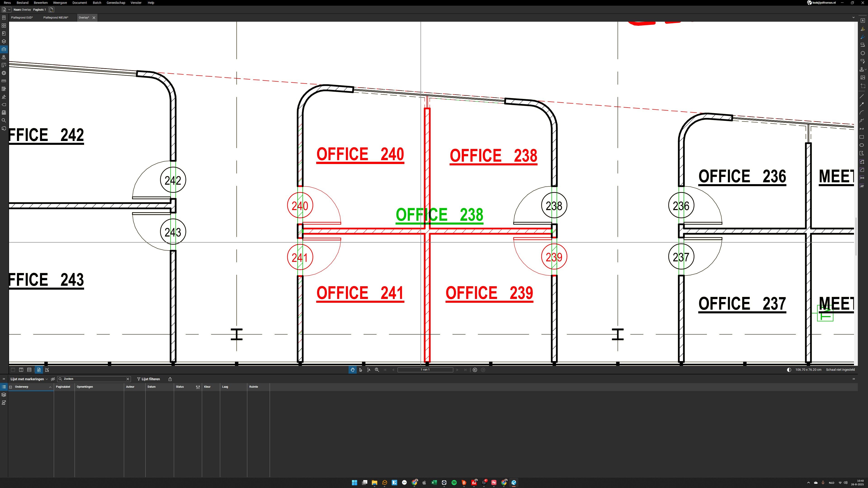The width and height of the screenshot is (868, 488).
Task: Toggle split view vertical layout
Action: pyautogui.click(x=21, y=370)
